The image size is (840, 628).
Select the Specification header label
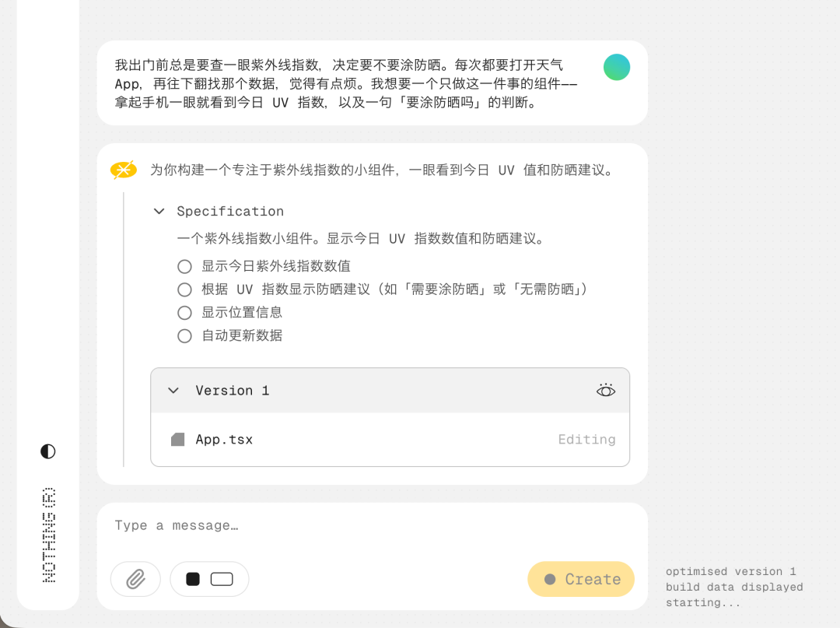[230, 211]
